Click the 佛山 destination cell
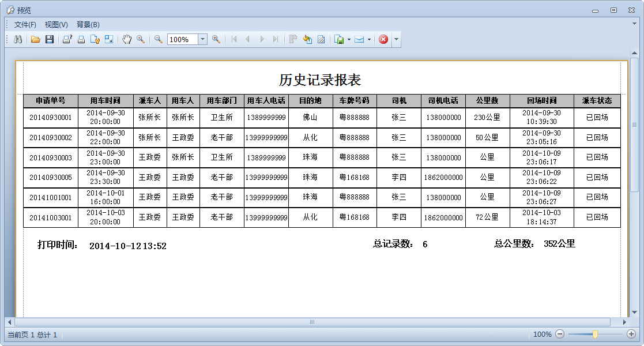This screenshot has width=644, height=346. tap(311, 118)
